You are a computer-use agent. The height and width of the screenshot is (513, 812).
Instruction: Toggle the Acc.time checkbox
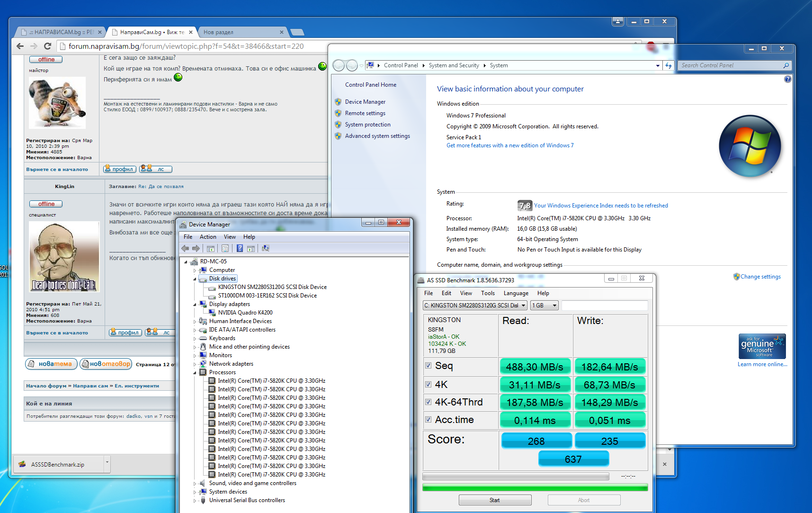click(x=428, y=420)
